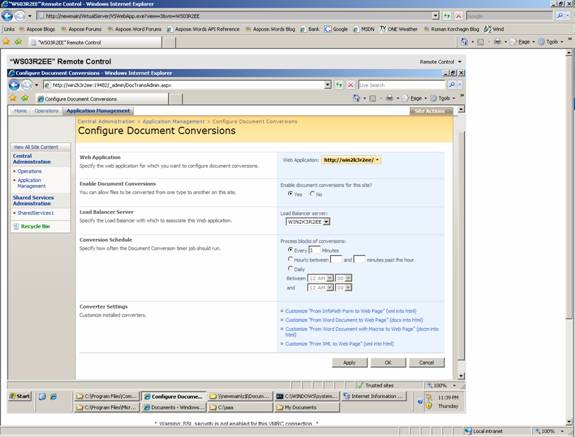Select outer WS03R2EE Remote Control browser tab
Image resolution: width=575 pixels, height=437 pixels.
pos(95,42)
